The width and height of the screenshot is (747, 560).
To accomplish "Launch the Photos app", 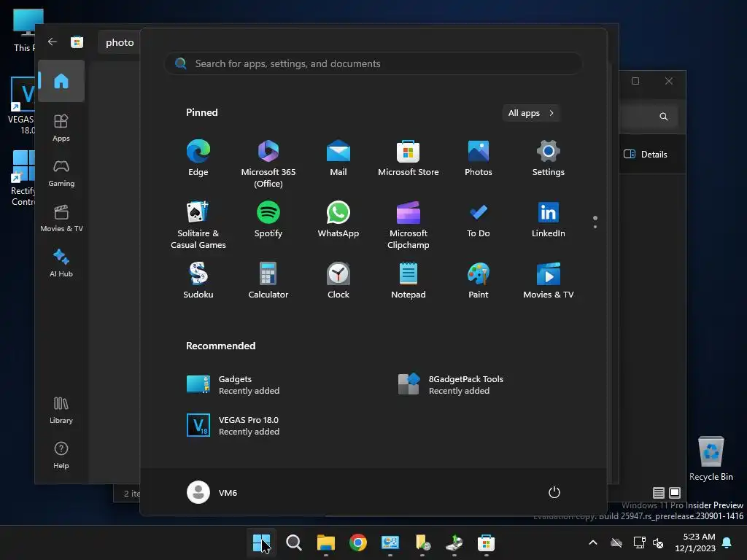I will tap(479, 158).
